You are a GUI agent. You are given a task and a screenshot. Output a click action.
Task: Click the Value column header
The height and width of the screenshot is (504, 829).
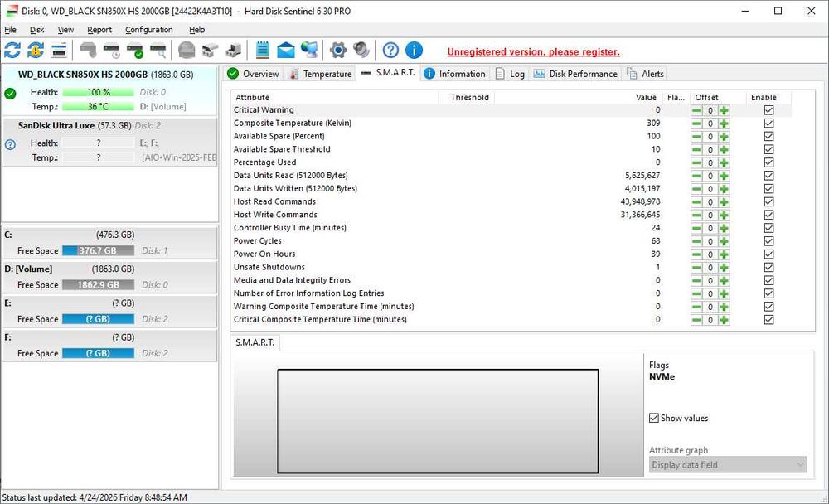(x=579, y=97)
